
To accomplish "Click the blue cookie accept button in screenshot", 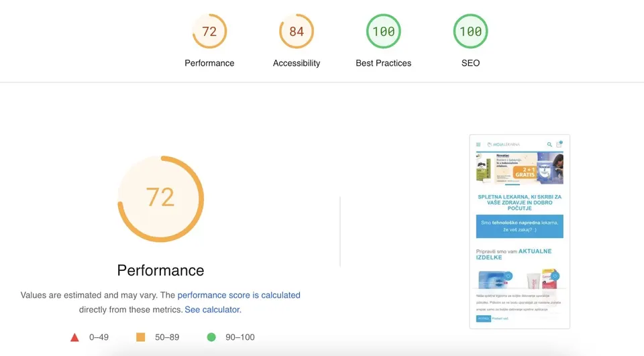I will coord(484,318).
